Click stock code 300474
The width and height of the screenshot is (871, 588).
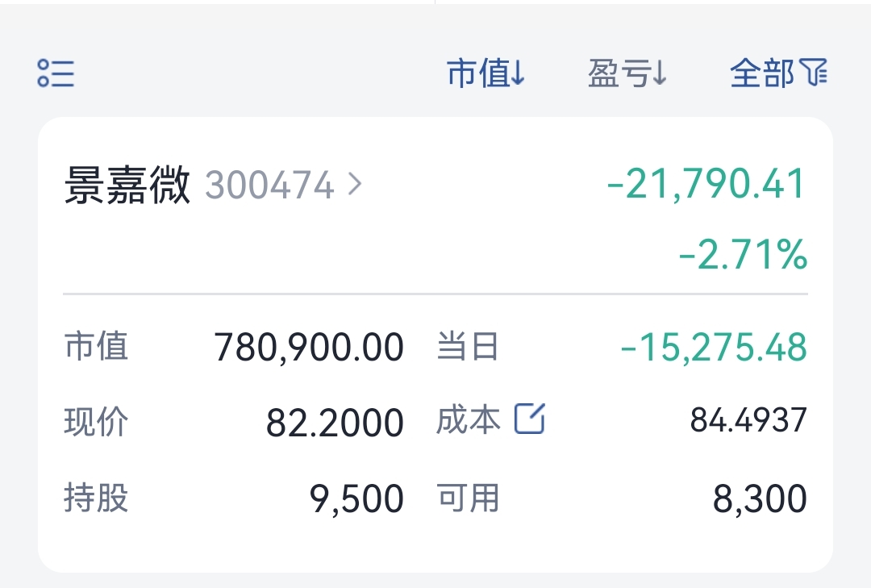[x=270, y=185]
